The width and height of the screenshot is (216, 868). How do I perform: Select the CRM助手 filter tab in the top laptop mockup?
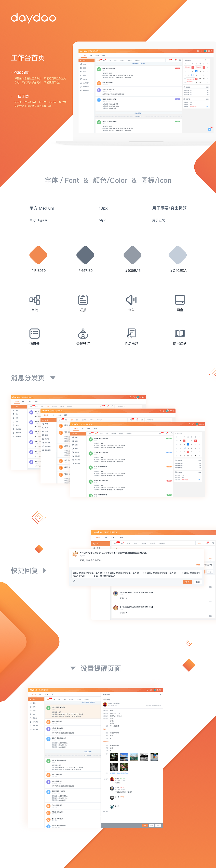[x=138, y=60]
